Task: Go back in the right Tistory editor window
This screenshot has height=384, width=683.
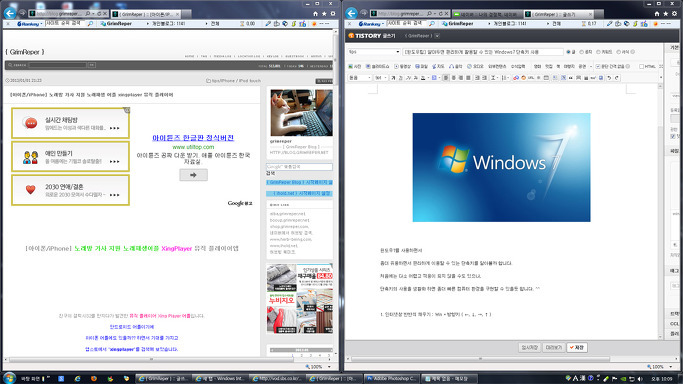Action: click(x=352, y=13)
